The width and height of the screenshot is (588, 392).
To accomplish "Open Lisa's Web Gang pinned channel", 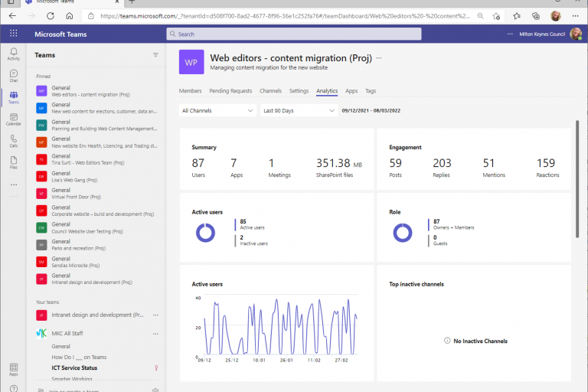I will coord(96,177).
